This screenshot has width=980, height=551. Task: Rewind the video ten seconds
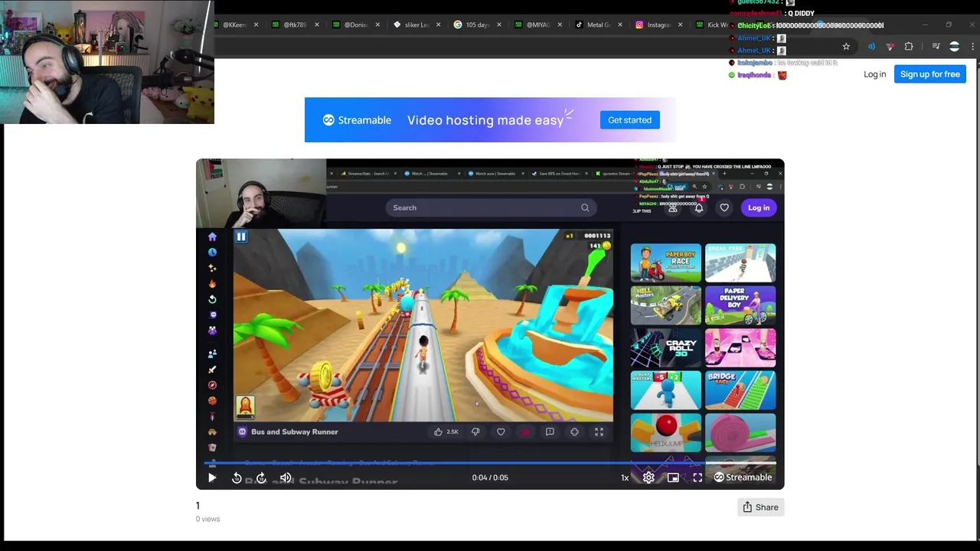(x=237, y=478)
